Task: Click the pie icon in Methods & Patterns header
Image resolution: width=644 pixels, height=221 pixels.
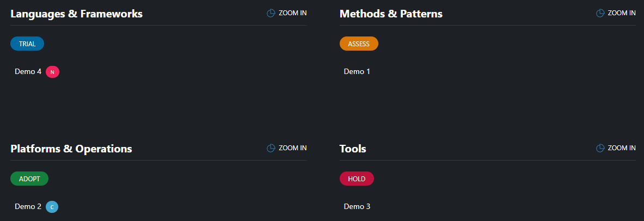Action: pyautogui.click(x=600, y=13)
